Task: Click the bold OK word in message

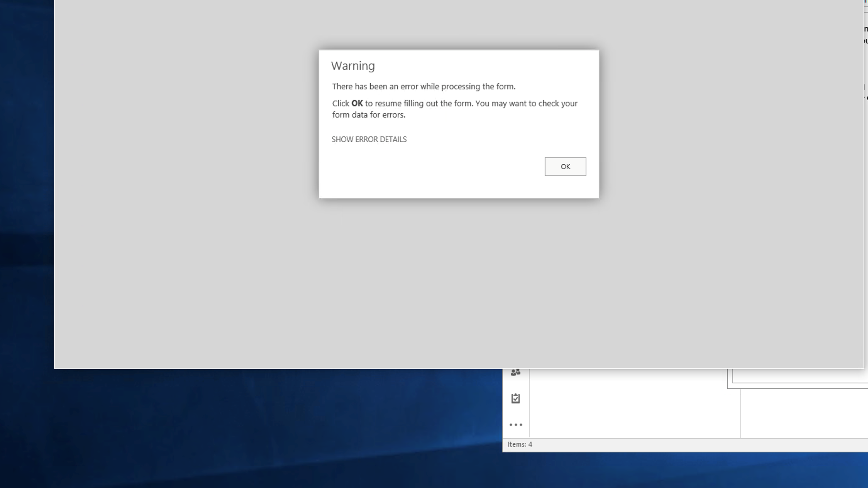Action: tap(357, 103)
